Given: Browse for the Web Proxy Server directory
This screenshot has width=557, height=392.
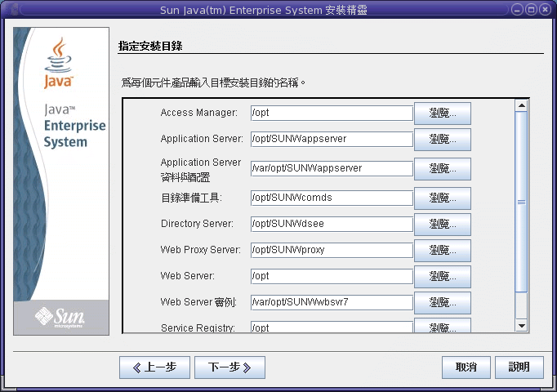Looking at the screenshot, I should tap(443, 251).
